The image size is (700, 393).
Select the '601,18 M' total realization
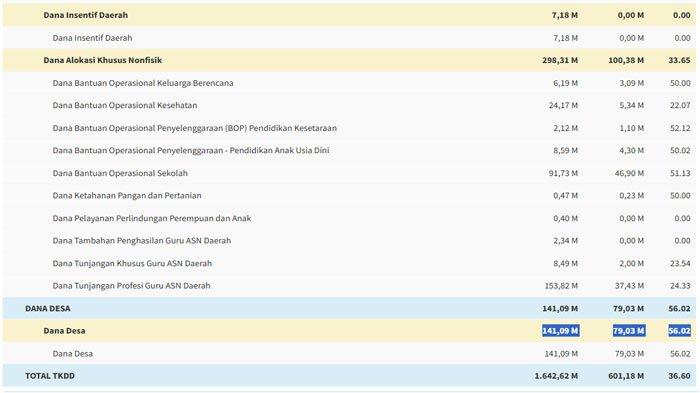[x=626, y=376]
